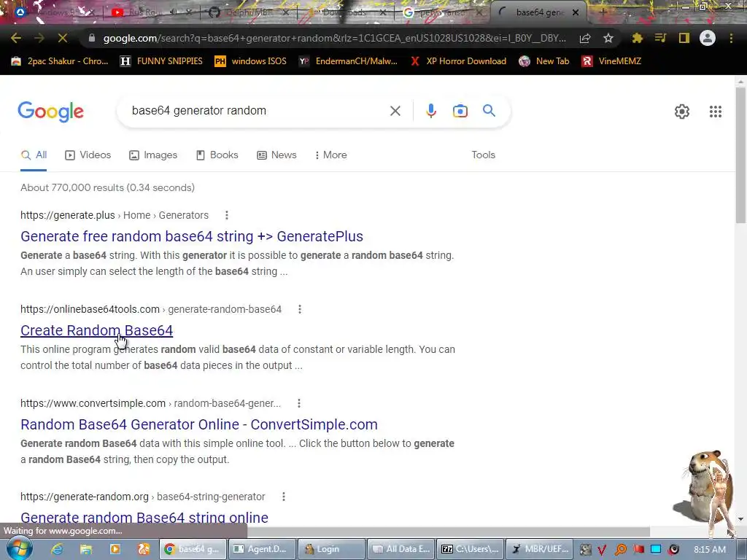This screenshot has height=560, width=747.
Task: Open the MBR/UEF... taskbar window
Action: [x=540, y=549]
